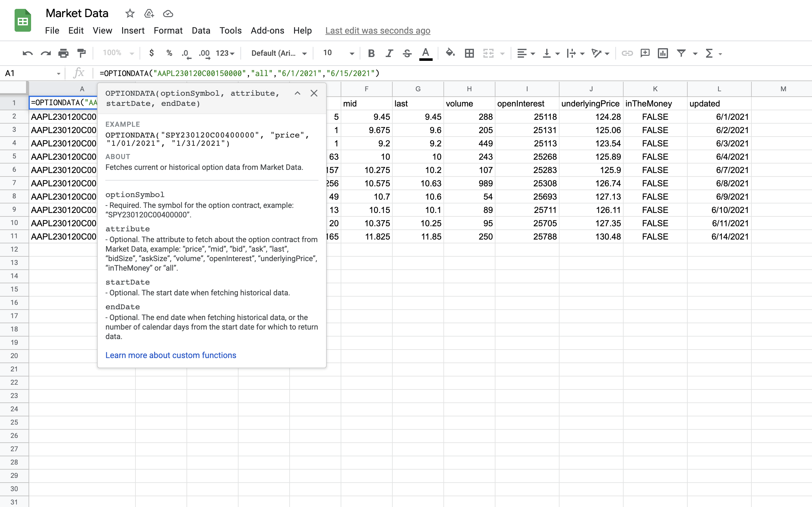Screen dimensions: 812x507
Task: Toggle strikethrough formatting
Action: pos(407,53)
